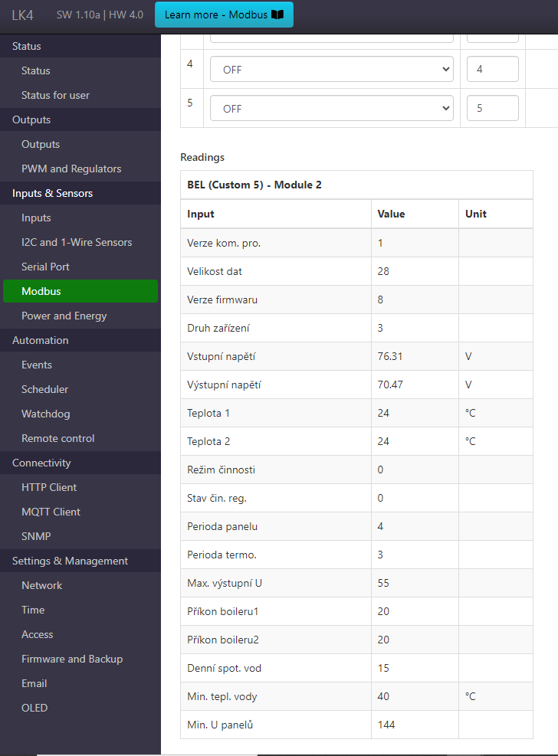The width and height of the screenshot is (558, 756).
Task: Open PWM and Regulators settings
Action: 71,169
